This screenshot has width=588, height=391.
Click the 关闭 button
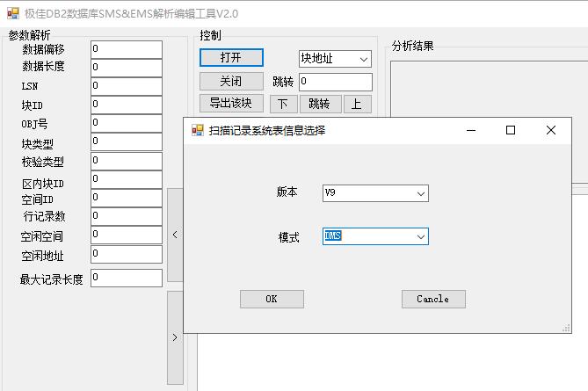click(x=231, y=81)
